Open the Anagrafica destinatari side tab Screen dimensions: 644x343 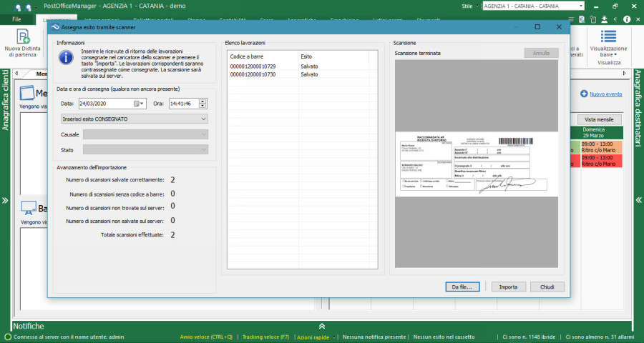coord(638,109)
